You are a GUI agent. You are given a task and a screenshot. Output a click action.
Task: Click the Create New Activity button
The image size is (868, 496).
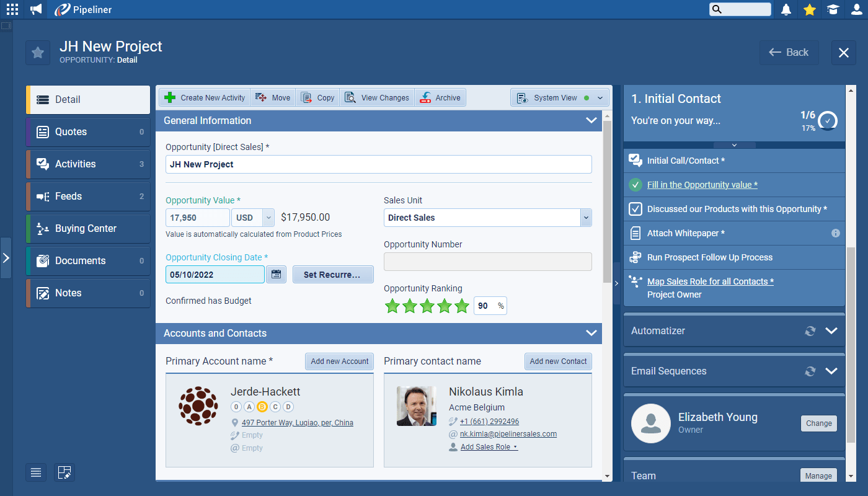click(x=205, y=98)
